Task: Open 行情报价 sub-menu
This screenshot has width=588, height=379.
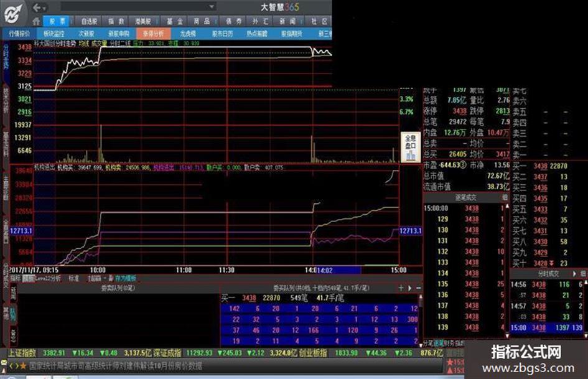Action: 19,34
